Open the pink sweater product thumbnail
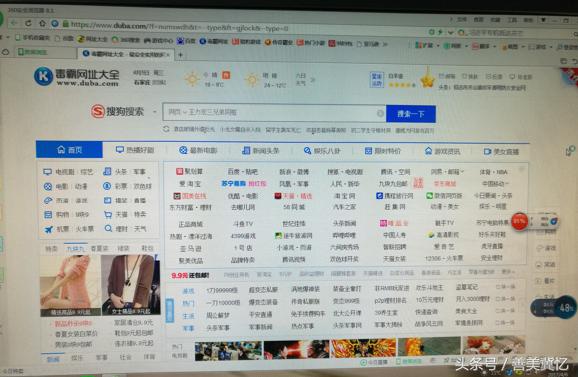Screen dimensions: 578x377 point(70,285)
